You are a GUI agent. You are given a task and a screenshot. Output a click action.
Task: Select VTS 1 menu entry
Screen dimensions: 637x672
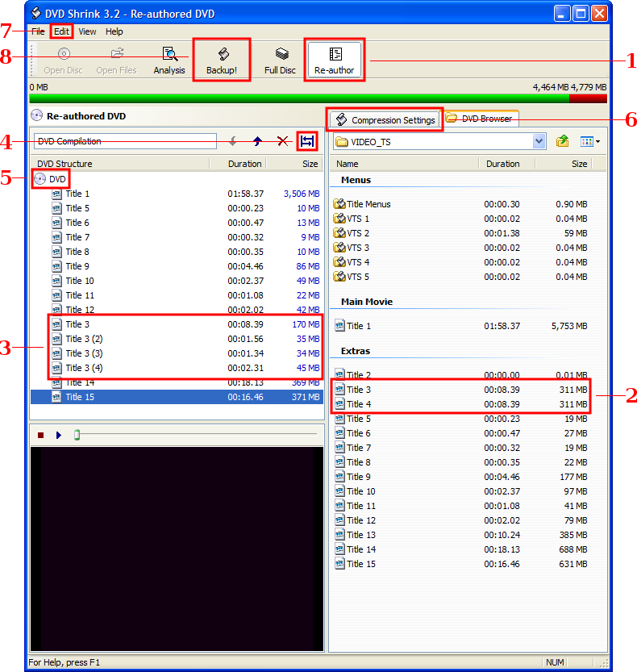coord(352,219)
